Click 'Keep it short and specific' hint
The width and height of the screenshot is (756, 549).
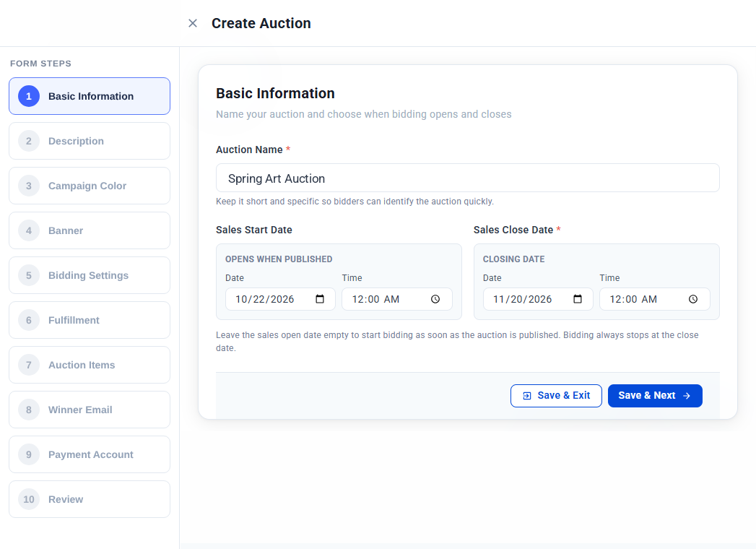[x=355, y=201]
